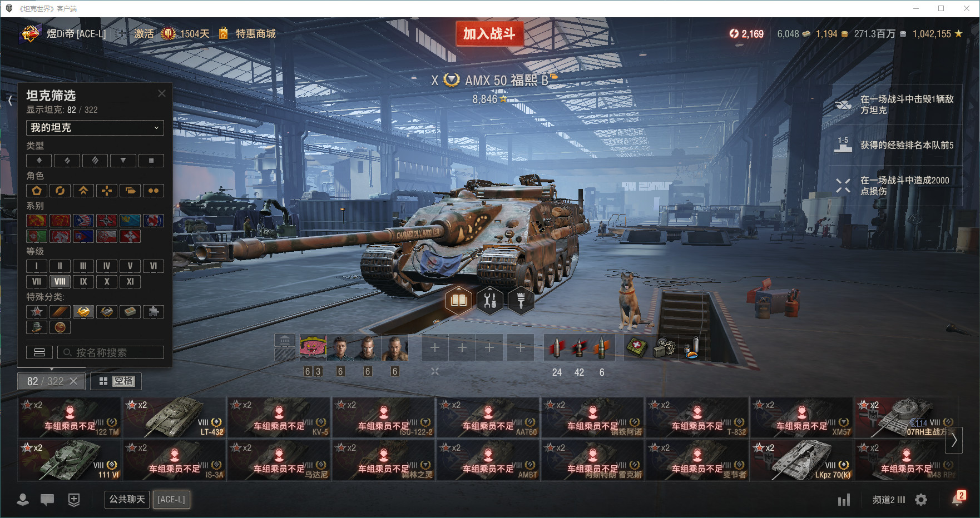
Task: Clear the 82 / 322 filter
Action: tap(73, 381)
